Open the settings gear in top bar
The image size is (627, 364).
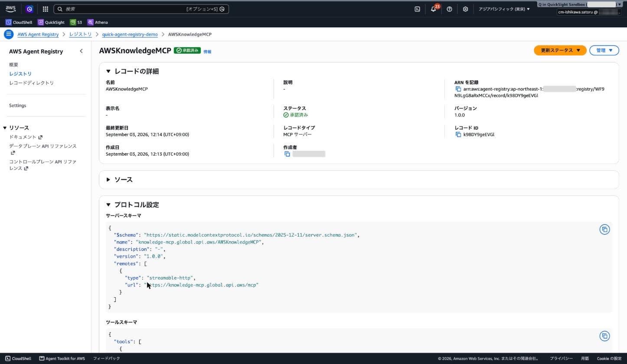pyautogui.click(x=465, y=9)
